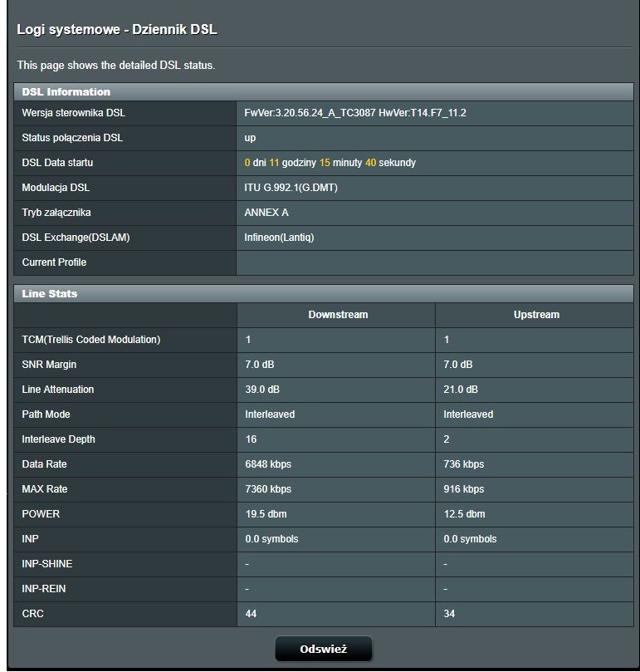Click the Logi systemowe - Dziennik DSL title
This screenshot has width=640, height=672.
coord(117,30)
